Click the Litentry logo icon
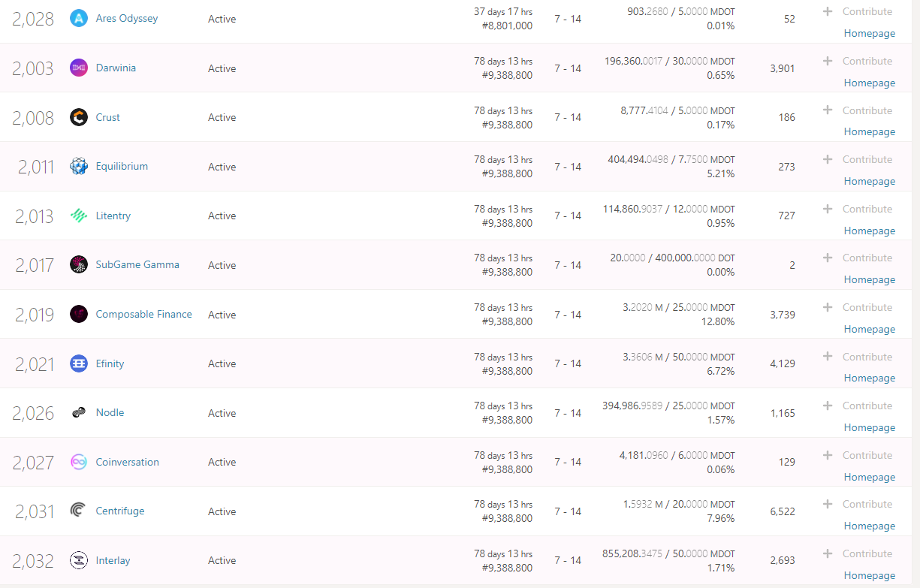920x588 pixels. pos(79,216)
